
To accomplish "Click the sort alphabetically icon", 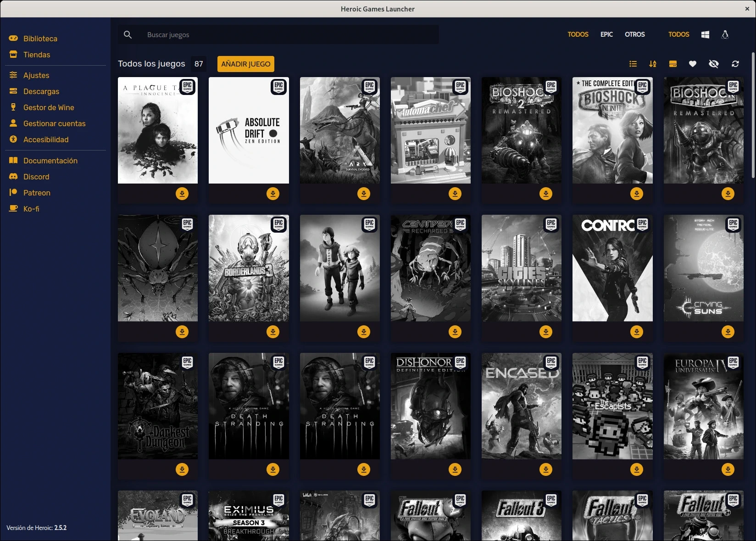I will [653, 64].
